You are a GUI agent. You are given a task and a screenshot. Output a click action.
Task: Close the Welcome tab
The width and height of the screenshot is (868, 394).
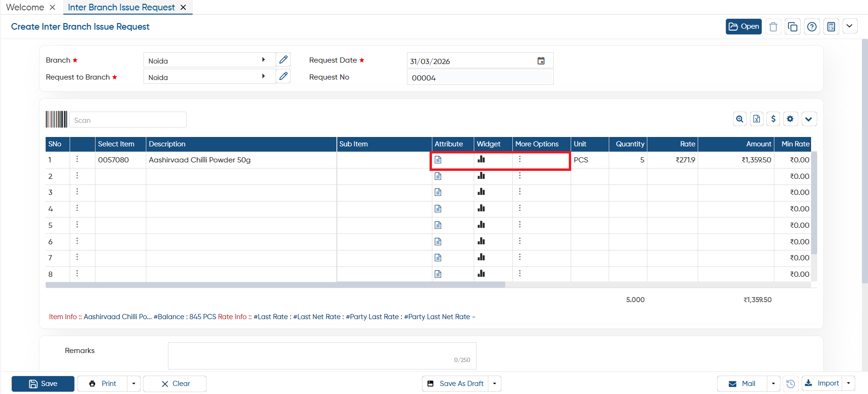pyautogui.click(x=52, y=7)
